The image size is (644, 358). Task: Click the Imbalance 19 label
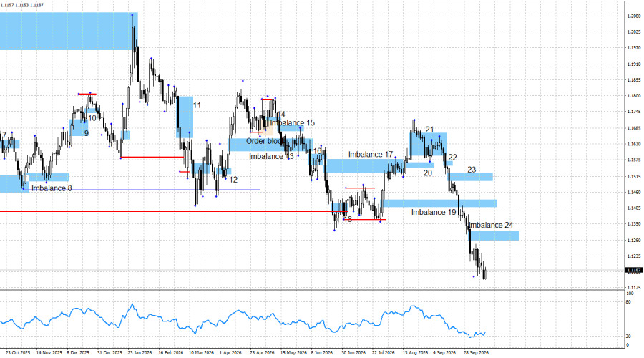tap(434, 213)
